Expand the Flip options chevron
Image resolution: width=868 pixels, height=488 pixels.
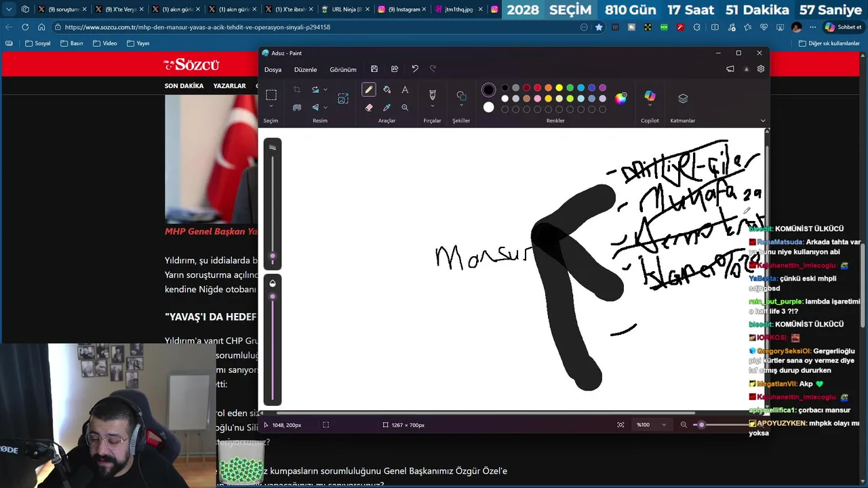coord(325,107)
